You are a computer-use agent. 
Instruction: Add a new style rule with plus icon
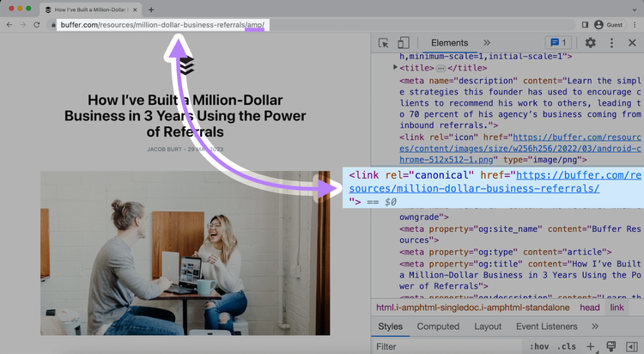[590, 346]
